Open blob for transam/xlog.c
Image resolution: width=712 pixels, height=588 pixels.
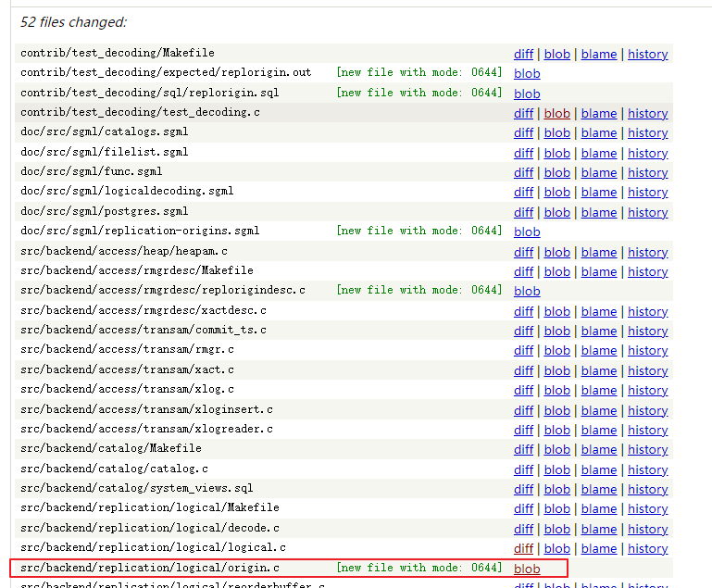[556, 390]
